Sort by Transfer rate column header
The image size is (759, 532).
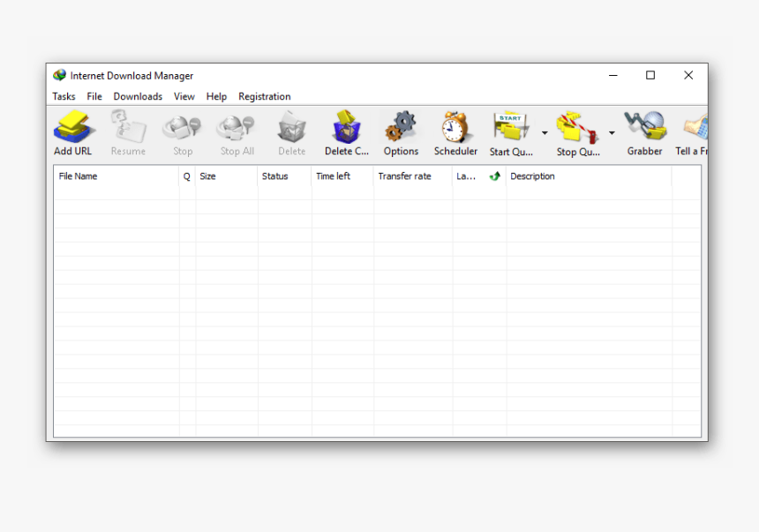point(413,176)
